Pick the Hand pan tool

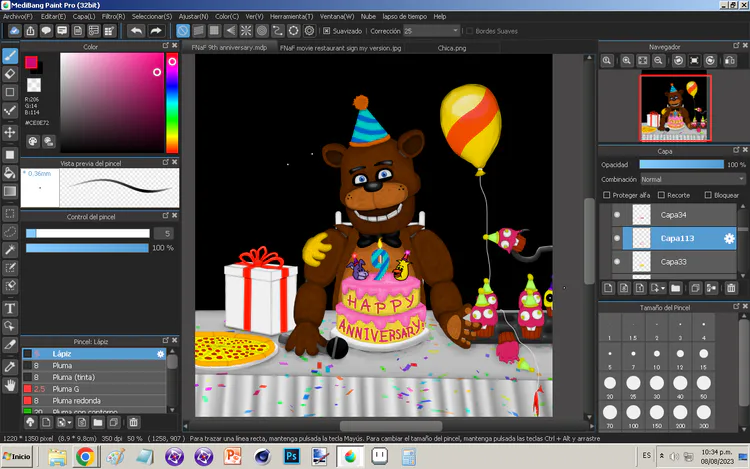point(10,384)
